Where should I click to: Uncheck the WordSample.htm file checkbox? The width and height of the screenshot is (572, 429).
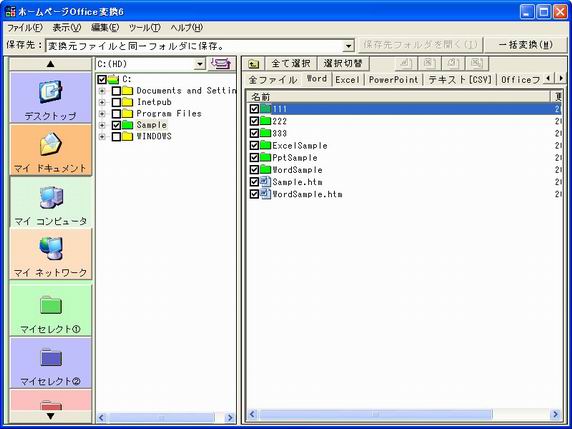pos(254,194)
